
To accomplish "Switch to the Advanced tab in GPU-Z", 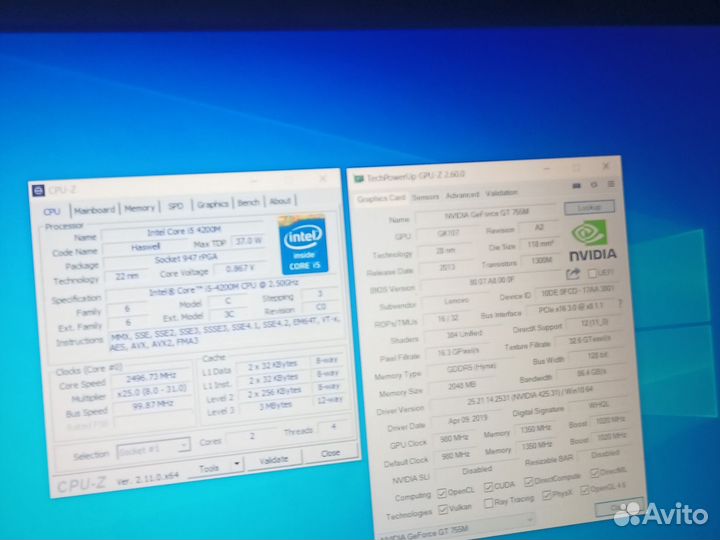I will click(462, 195).
